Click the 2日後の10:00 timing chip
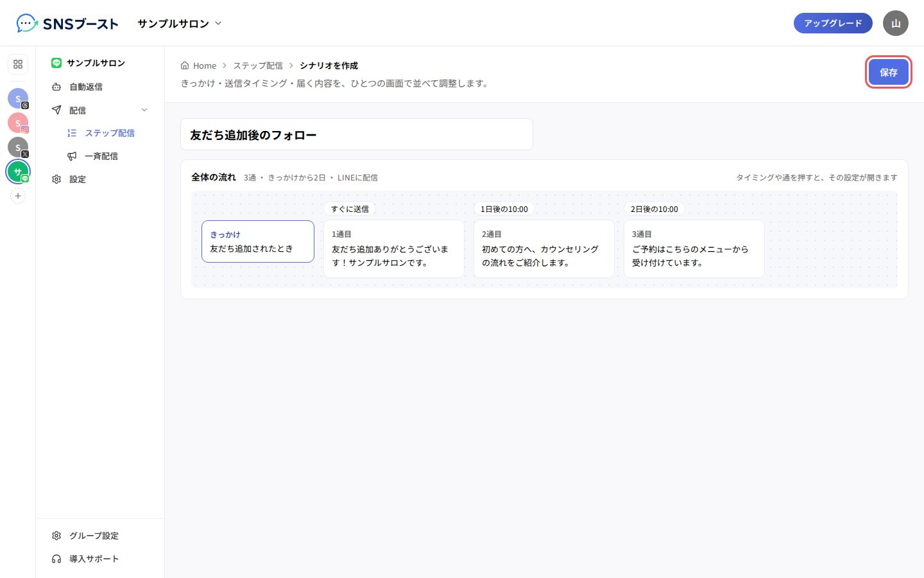 (654, 209)
